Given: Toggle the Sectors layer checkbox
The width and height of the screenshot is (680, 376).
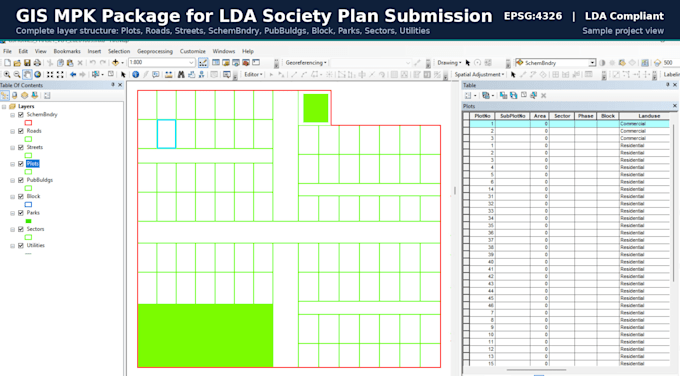Looking at the screenshot, I should 21,229.
